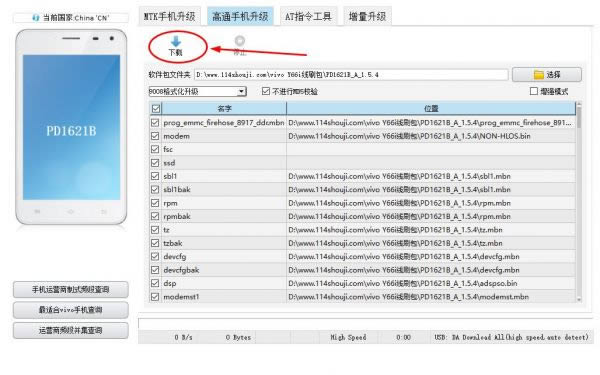Click the 下载 download arrow icon
Image resolution: width=600 pixels, height=375 pixels.
[x=176, y=42]
